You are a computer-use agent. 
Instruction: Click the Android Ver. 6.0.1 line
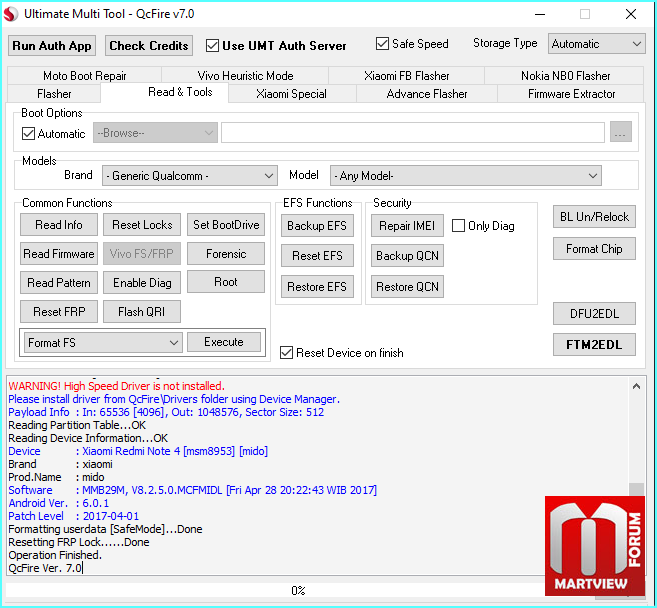(58, 503)
